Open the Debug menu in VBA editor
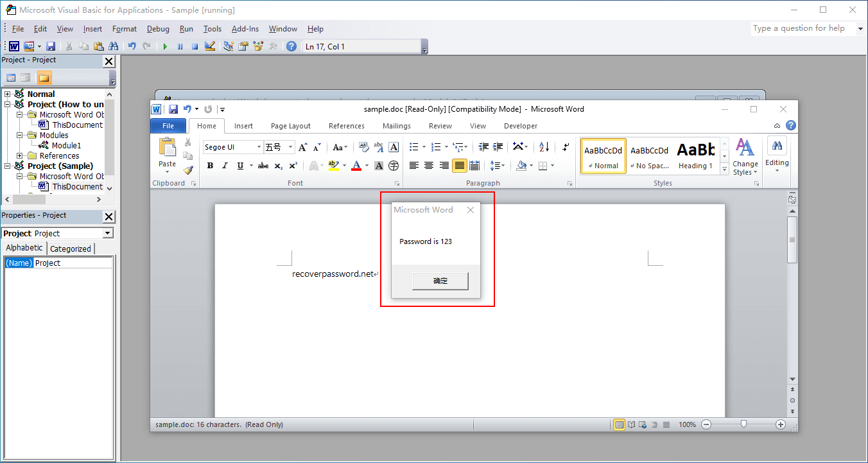Screen dimensions: 868x463 click(x=158, y=29)
